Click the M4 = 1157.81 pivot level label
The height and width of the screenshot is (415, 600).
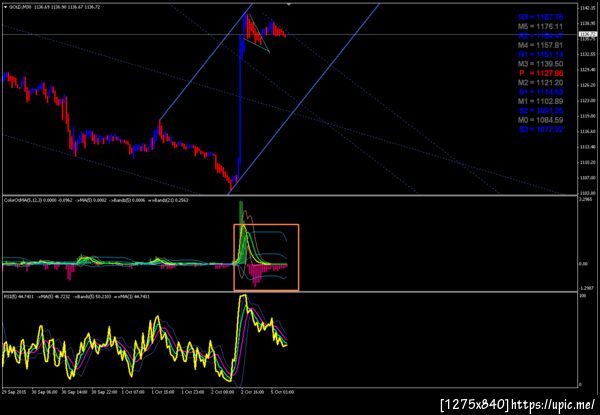[540, 45]
